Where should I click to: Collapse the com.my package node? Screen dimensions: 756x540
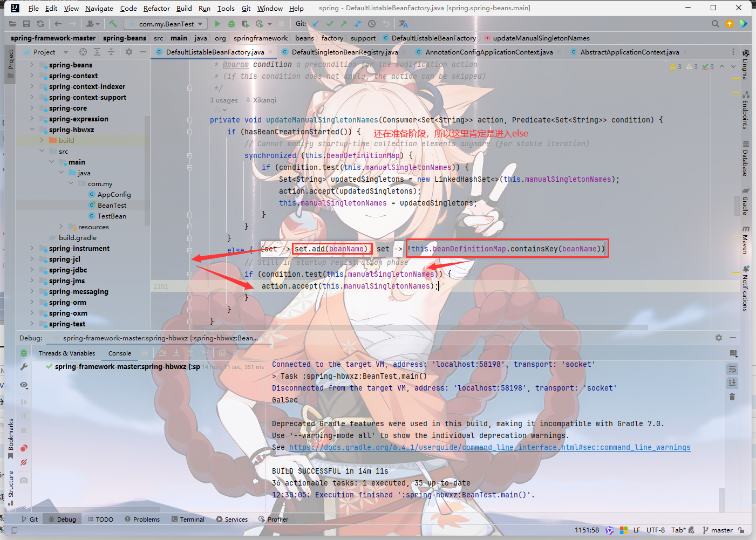71,183
